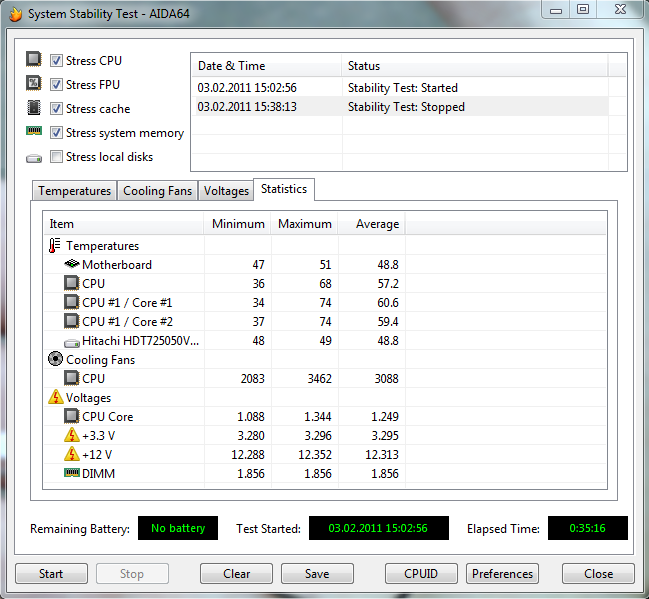Click the disk drive icon beside Stress local disks
This screenshot has height=599, width=649.
click(34, 159)
